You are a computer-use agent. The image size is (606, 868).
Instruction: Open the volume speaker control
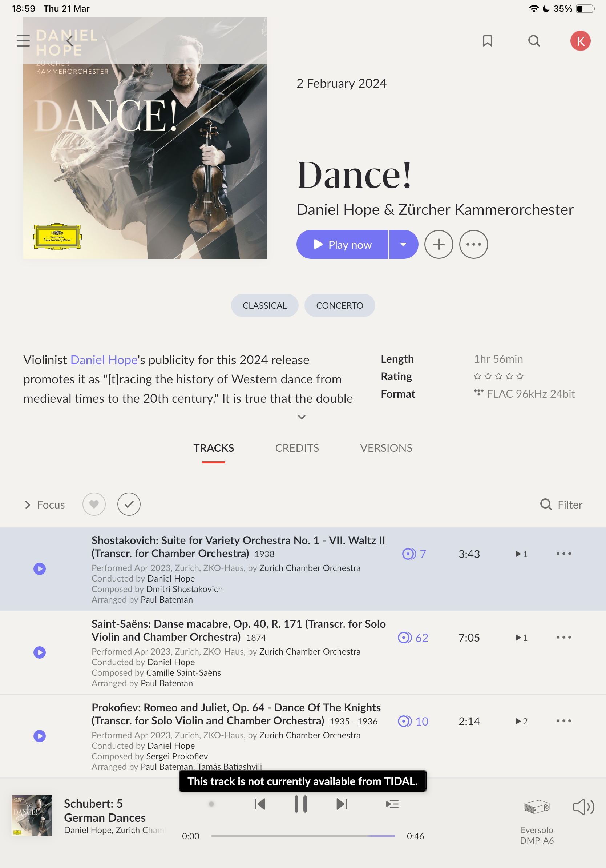tap(583, 807)
